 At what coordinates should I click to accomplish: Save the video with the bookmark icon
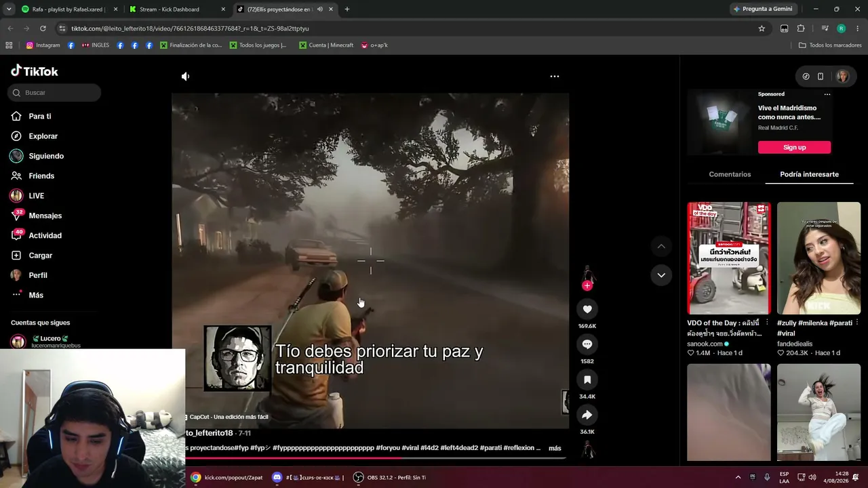587,380
